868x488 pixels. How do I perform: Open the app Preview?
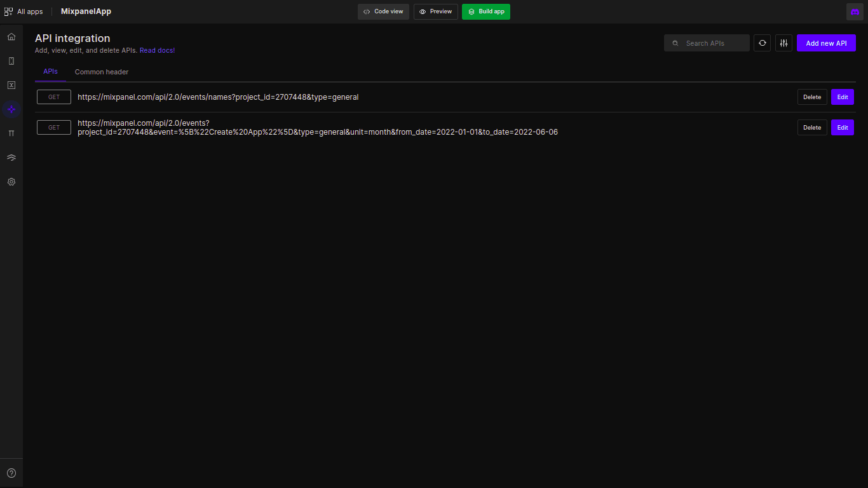(435, 11)
